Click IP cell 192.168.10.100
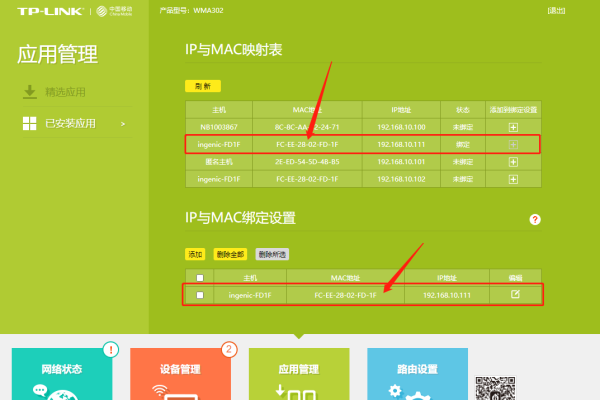 (401, 127)
